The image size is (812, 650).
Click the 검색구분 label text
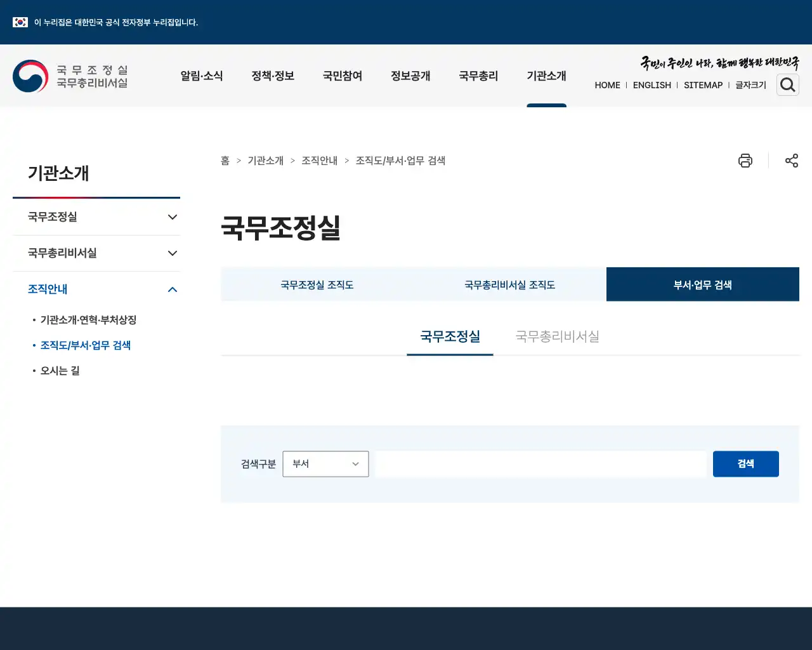(x=259, y=464)
